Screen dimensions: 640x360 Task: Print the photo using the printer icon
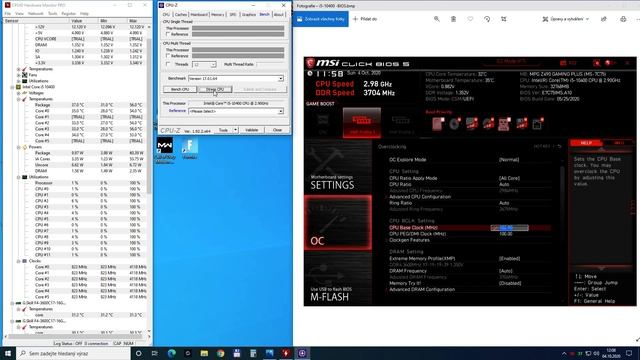[x=623, y=19]
